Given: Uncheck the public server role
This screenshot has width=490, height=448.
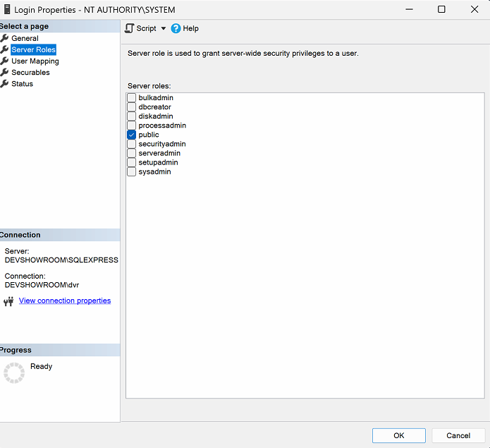Looking at the screenshot, I should [132, 135].
